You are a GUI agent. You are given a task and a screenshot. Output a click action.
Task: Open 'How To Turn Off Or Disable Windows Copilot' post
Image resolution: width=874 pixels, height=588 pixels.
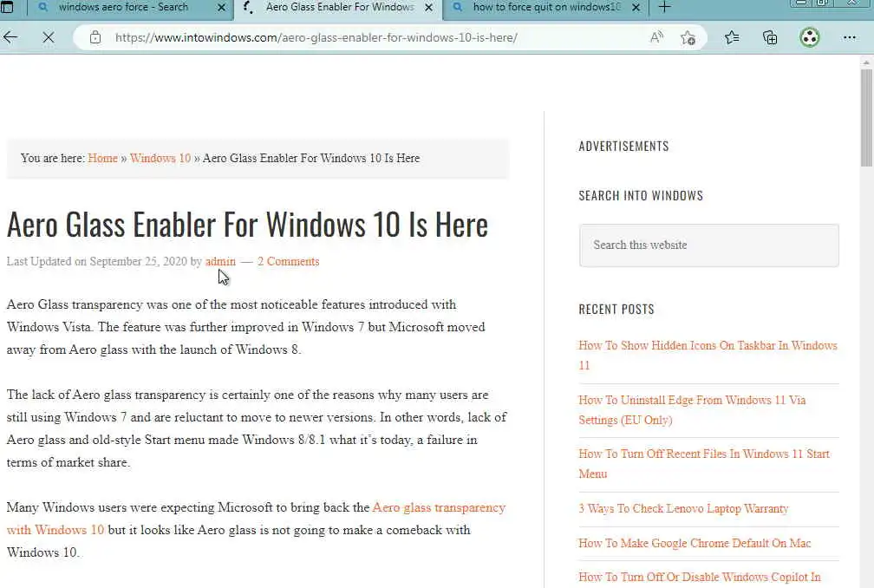pyautogui.click(x=700, y=578)
